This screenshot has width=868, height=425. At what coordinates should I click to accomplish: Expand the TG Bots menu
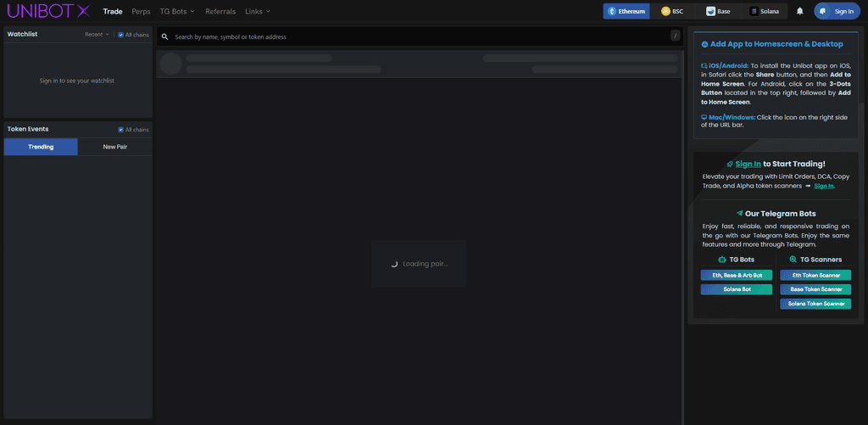[177, 11]
